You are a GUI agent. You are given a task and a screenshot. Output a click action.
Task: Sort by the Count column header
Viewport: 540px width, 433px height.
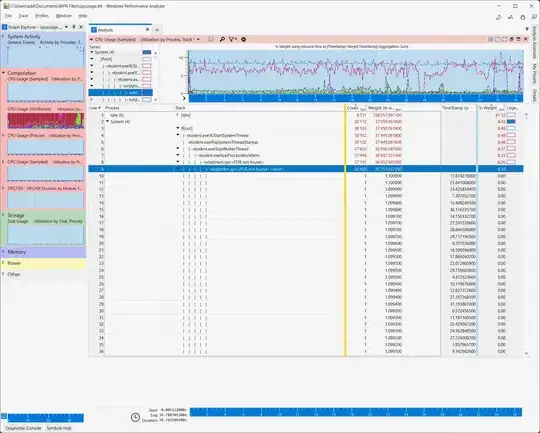point(355,108)
